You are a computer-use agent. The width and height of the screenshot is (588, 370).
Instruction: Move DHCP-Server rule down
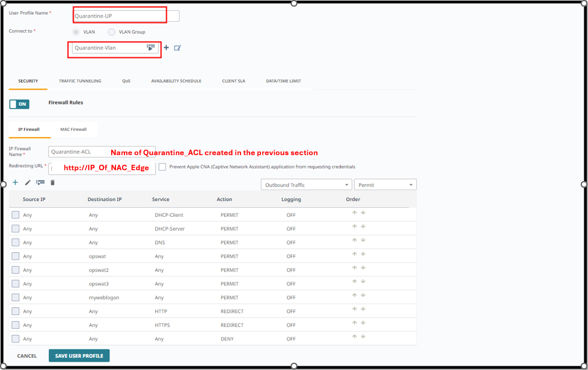tap(363, 226)
